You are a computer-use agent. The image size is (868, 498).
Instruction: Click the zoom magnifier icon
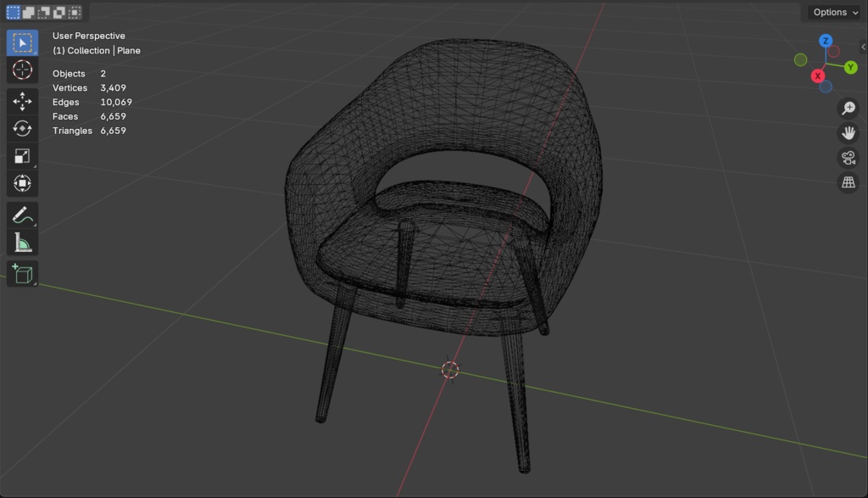849,108
